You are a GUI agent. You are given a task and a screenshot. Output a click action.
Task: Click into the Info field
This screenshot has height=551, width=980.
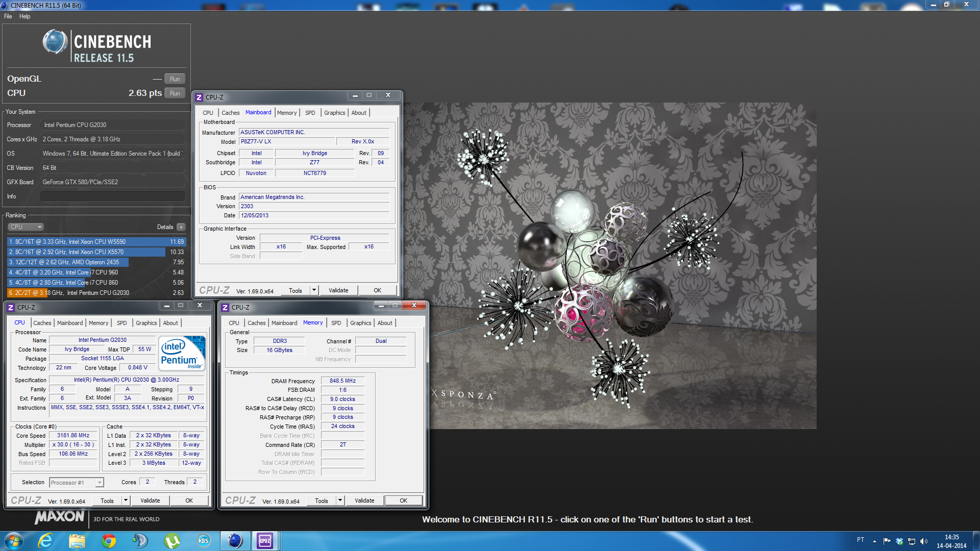(x=113, y=196)
